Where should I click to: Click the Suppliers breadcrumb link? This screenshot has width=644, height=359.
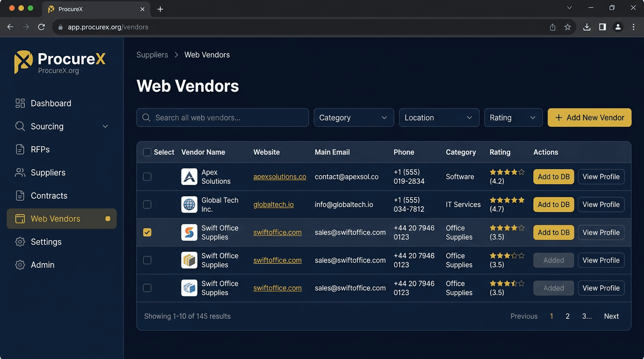[152, 55]
